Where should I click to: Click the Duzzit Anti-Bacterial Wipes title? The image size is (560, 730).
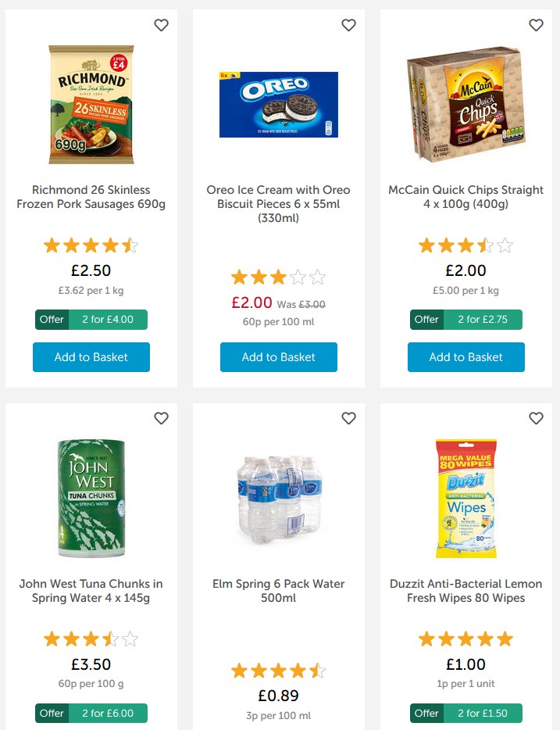click(x=465, y=591)
